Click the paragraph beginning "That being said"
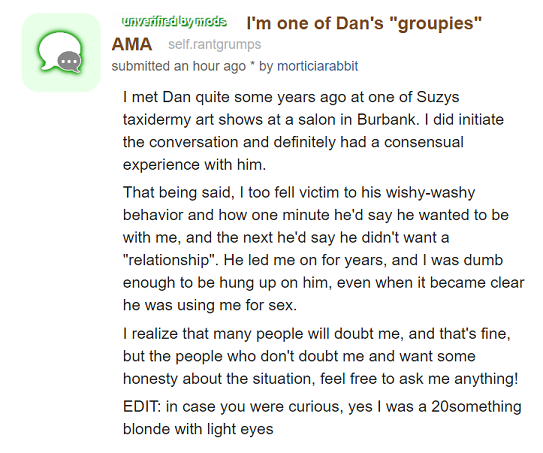 pos(324,249)
